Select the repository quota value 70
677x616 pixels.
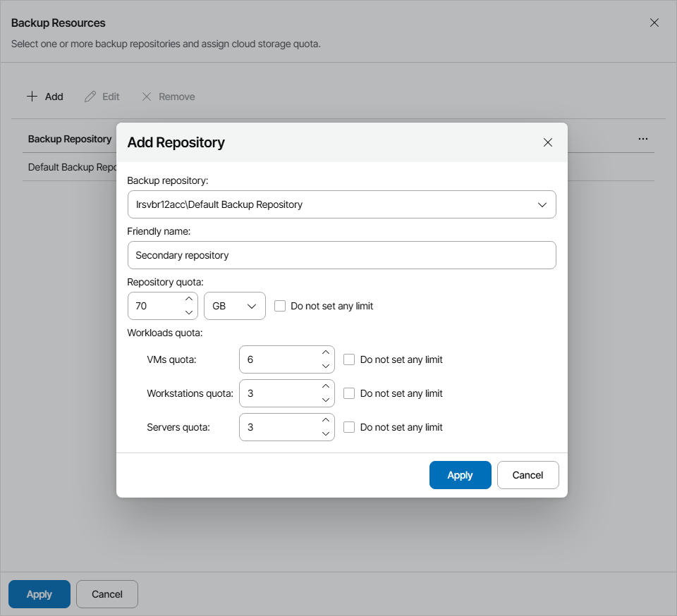point(152,306)
